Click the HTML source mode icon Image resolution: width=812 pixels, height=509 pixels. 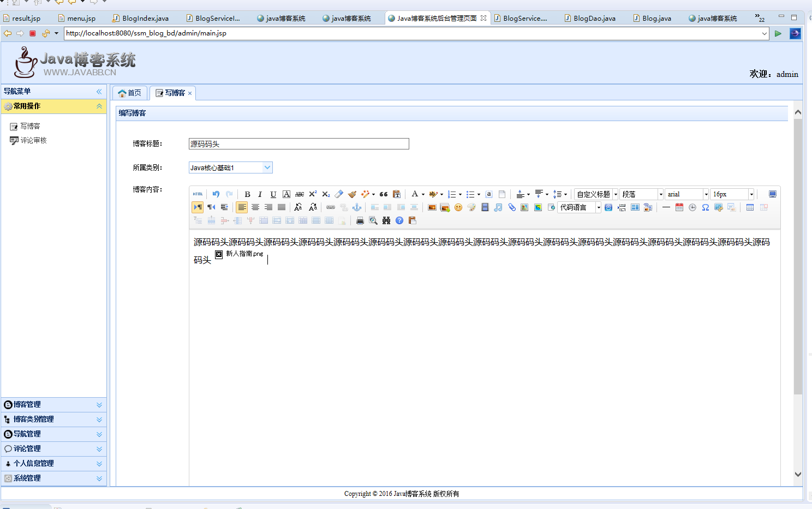click(x=198, y=194)
